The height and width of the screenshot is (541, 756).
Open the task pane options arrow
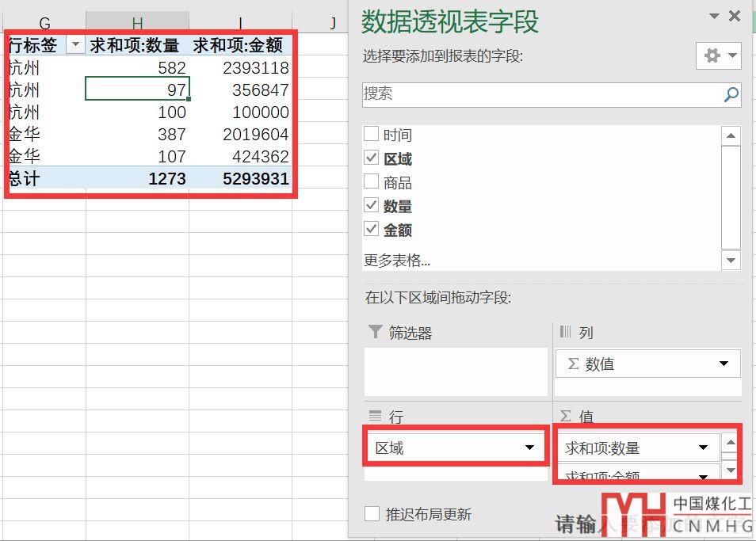coord(714,17)
